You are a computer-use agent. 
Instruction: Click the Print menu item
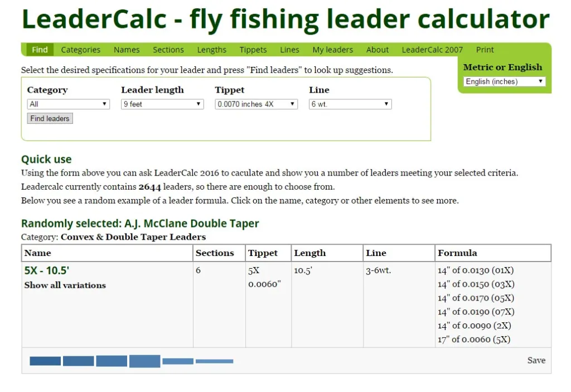(x=485, y=50)
